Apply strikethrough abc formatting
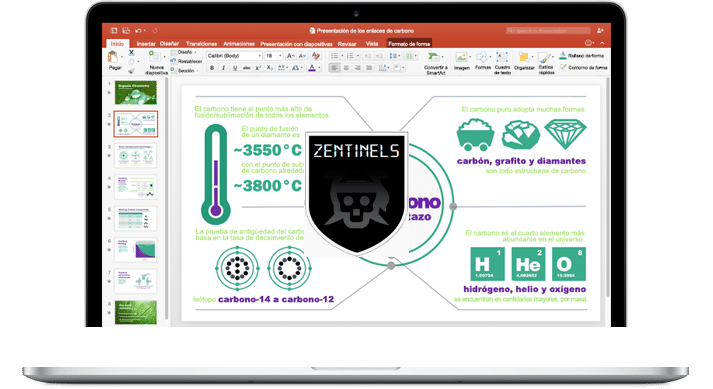Screen dimensions: 713x389 (246, 68)
